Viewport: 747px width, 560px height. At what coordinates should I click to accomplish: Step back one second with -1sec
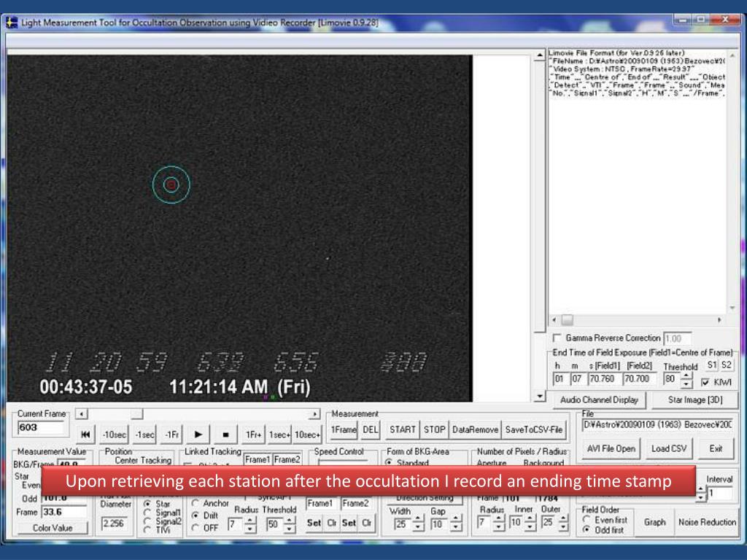[x=145, y=435]
